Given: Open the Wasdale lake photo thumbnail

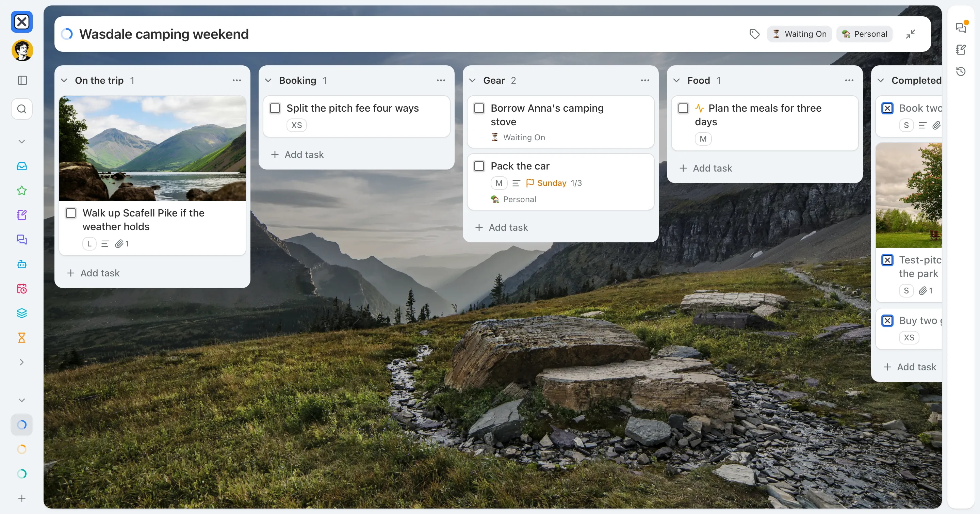Looking at the screenshot, I should coord(152,148).
